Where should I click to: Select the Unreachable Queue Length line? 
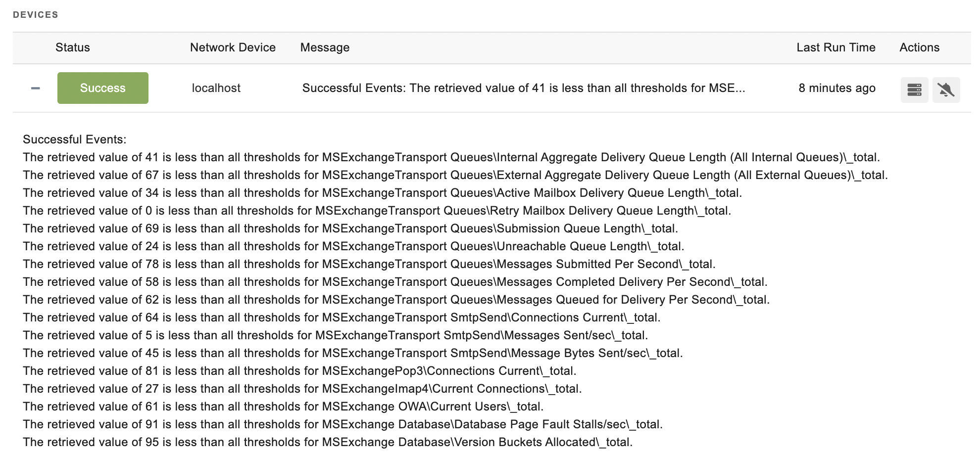pyautogui.click(x=353, y=246)
